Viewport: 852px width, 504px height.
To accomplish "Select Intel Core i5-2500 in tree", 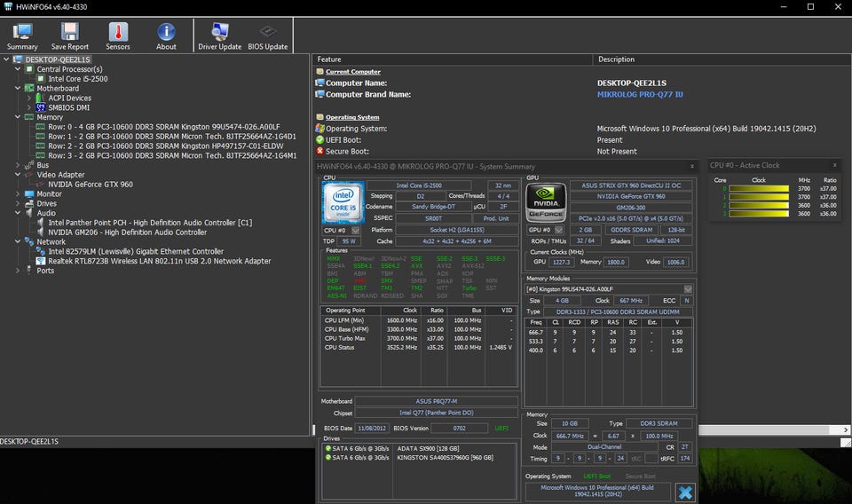I will pyautogui.click(x=78, y=79).
